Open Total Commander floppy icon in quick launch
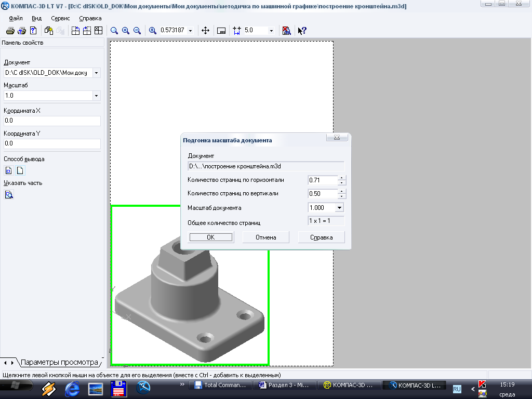Screen dimensions: 532x399 click(x=119, y=389)
